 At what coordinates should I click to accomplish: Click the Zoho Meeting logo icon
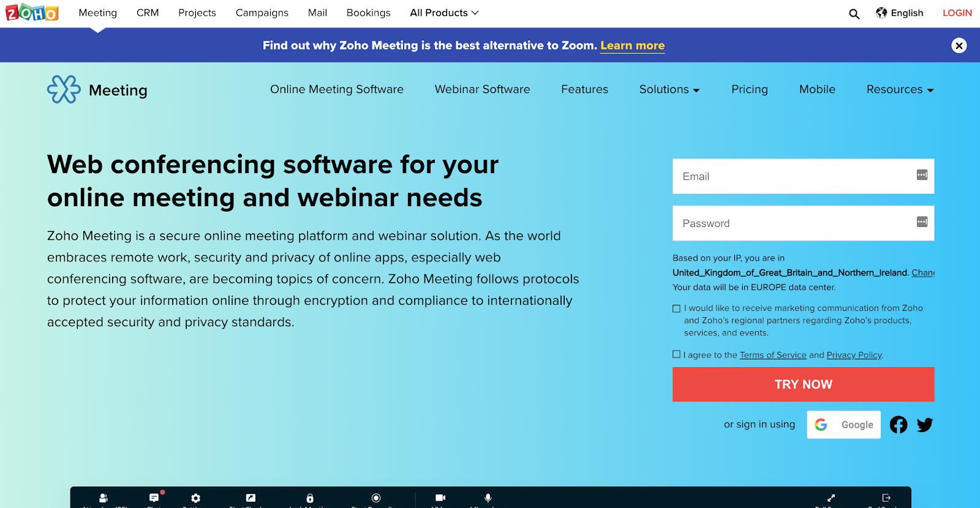point(64,89)
